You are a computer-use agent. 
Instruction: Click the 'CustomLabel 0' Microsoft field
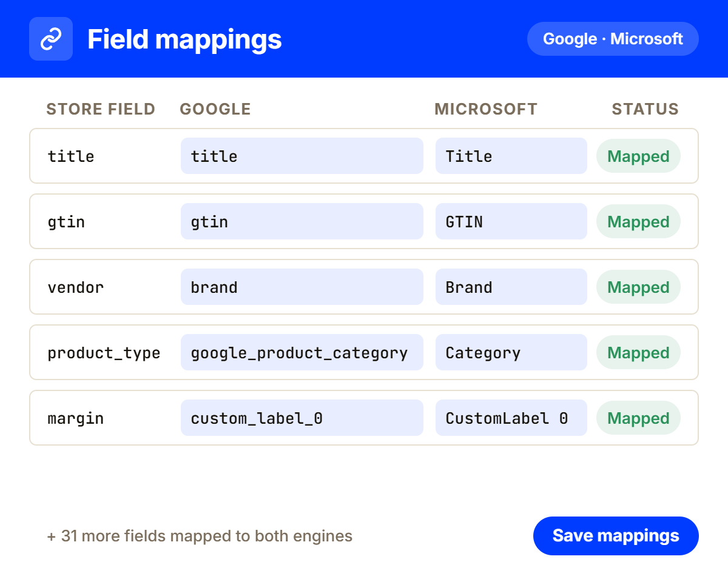511,418
